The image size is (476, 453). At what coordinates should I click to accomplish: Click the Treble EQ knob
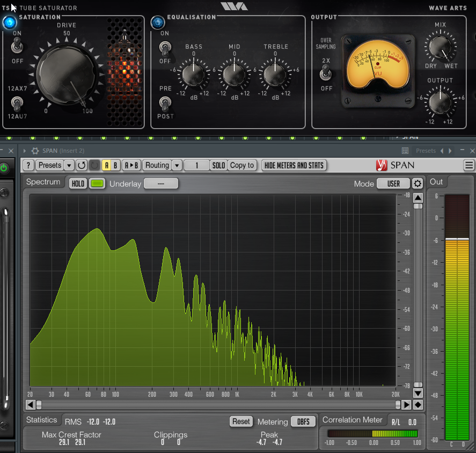pos(275,75)
